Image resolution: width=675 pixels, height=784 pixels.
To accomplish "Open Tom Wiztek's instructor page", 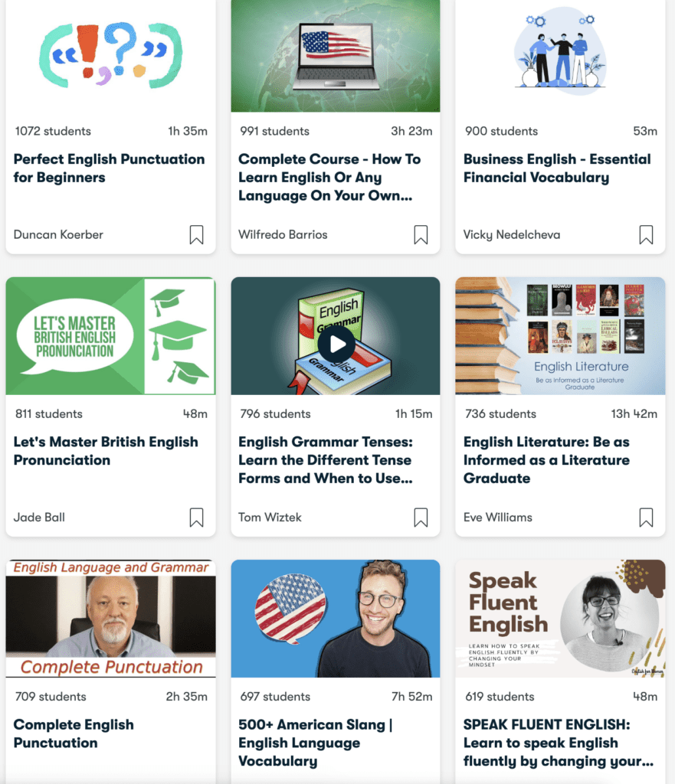I will (270, 517).
